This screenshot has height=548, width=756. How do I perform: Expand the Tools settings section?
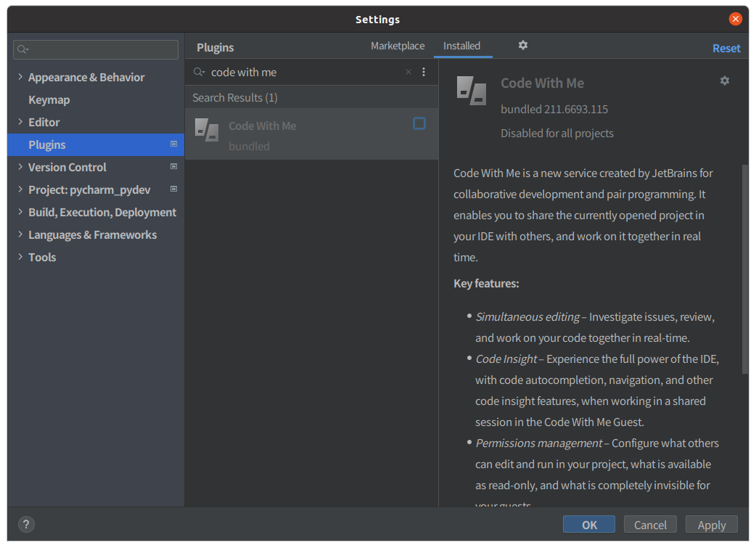pyautogui.click(x=20, y=257)
